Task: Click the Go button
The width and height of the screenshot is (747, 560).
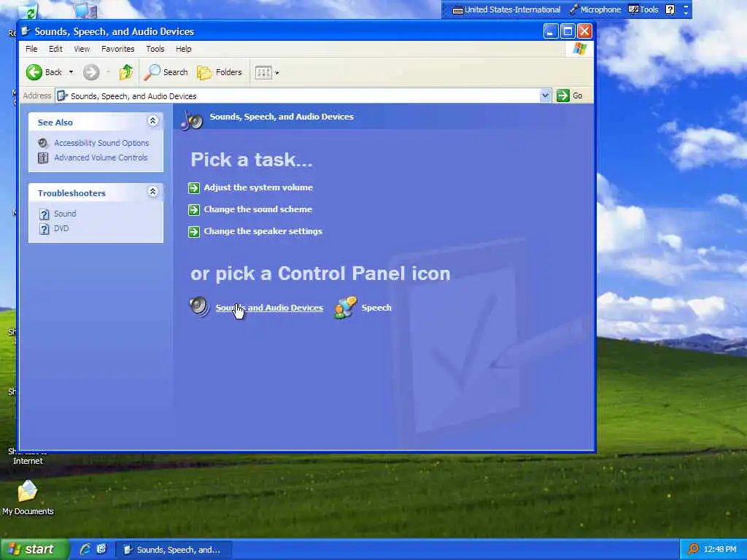Action: (570, 96)
